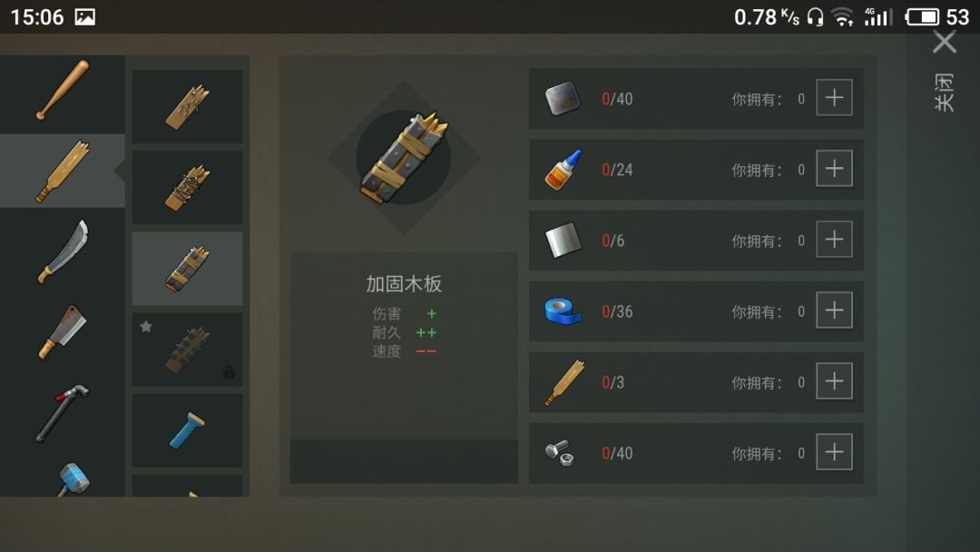Screen dimensions: 980x552
Task: Add glue material using plus button
Action: click(835, 168)
